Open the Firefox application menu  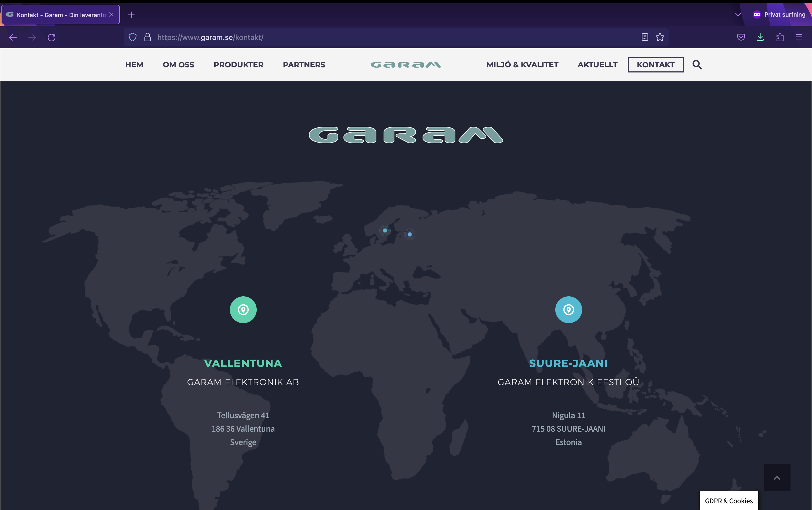click(x=799, y=37)
